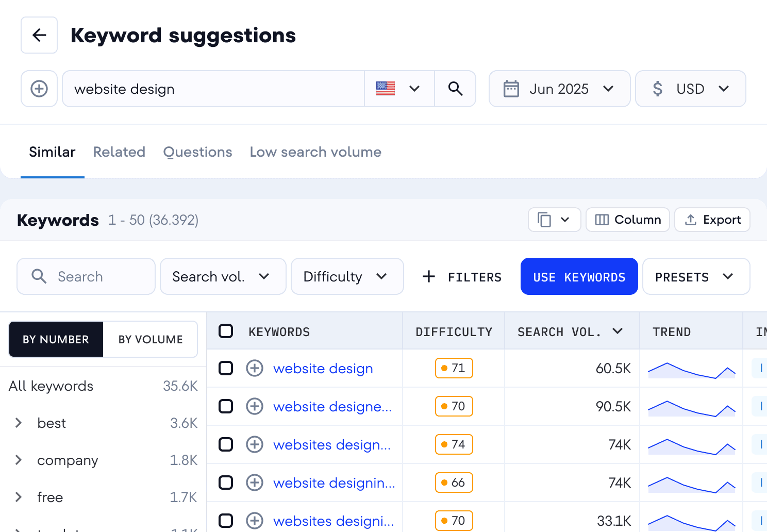Switch grouping to BY VOLUME

pos(151,339)
